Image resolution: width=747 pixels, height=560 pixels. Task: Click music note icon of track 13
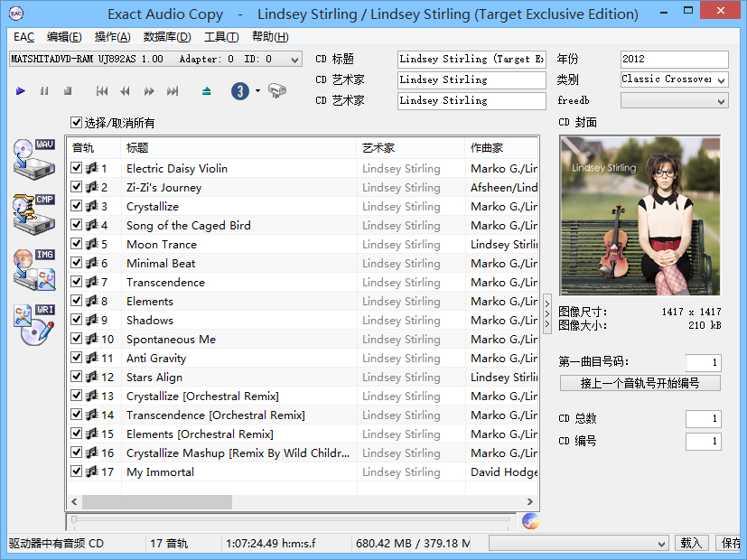pyautogui.click(x=91, y=396)
